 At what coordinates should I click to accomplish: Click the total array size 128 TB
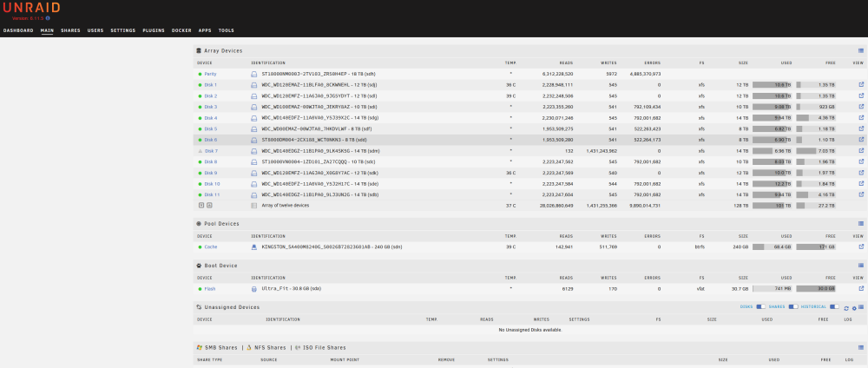pos(741,206)
